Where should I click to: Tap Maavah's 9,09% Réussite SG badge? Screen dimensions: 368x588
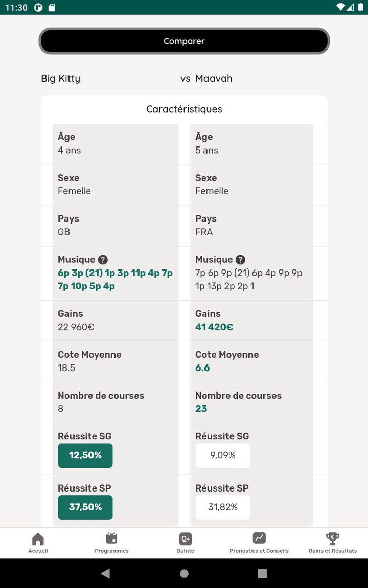click(x=223, y=455)
